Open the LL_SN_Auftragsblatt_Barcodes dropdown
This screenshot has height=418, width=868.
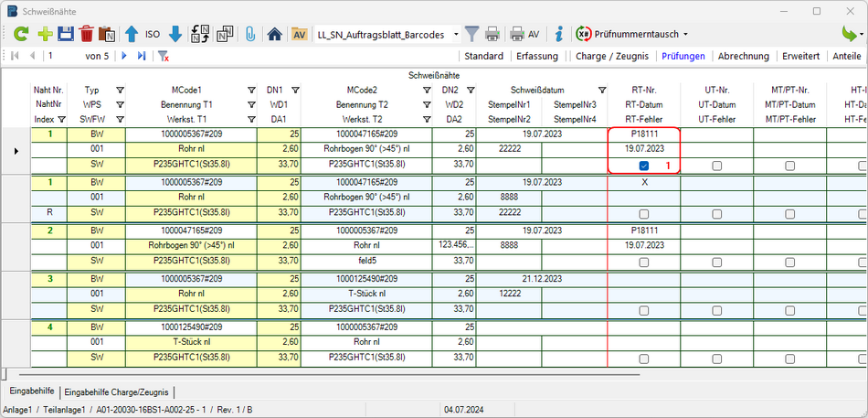tap(456, 34)
